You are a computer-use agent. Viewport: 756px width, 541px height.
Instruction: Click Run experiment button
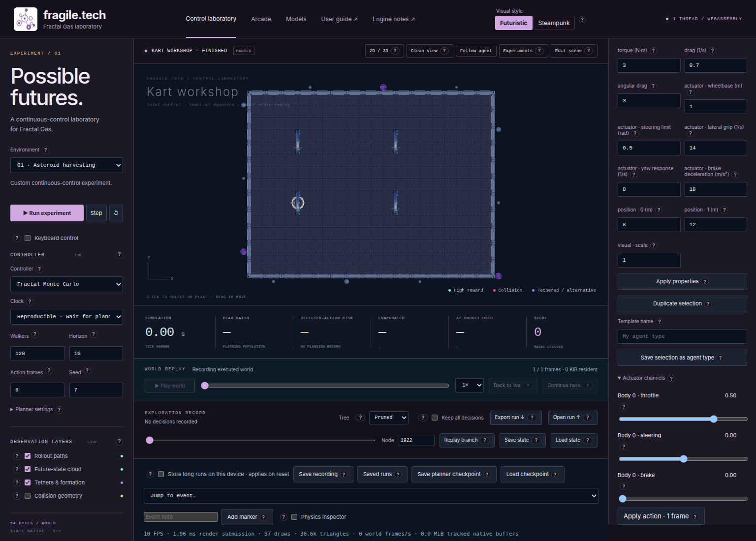[47, 213]
